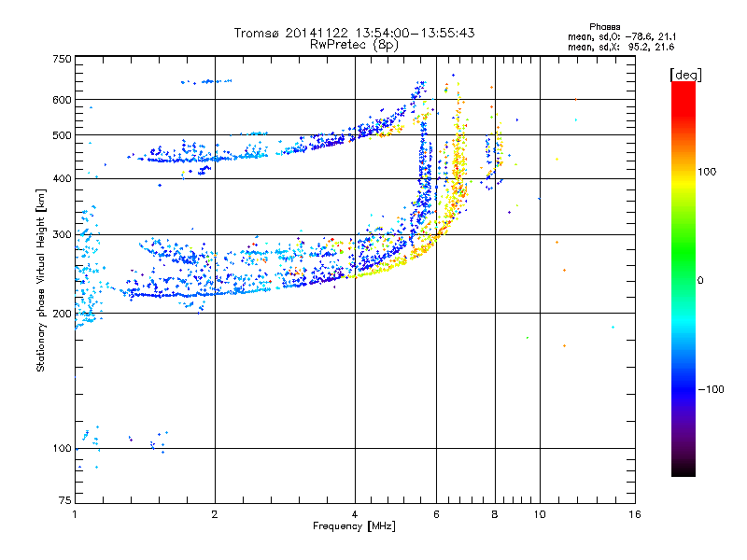The height and width of the screenshot is (560, 747).
Task: Click the "Stationary phase Virtual Height [km]" axis title
Action: 41,281
